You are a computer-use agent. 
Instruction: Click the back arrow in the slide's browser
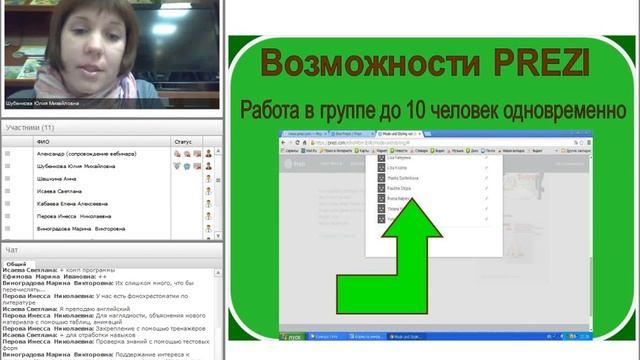tap(284, 142)
